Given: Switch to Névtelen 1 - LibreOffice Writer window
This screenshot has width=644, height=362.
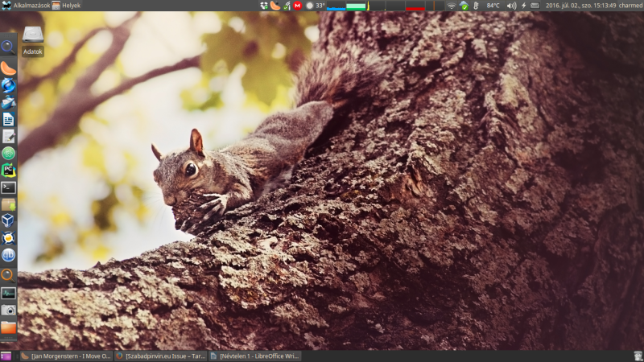Looking at the screenshot, I should [254, 356].
